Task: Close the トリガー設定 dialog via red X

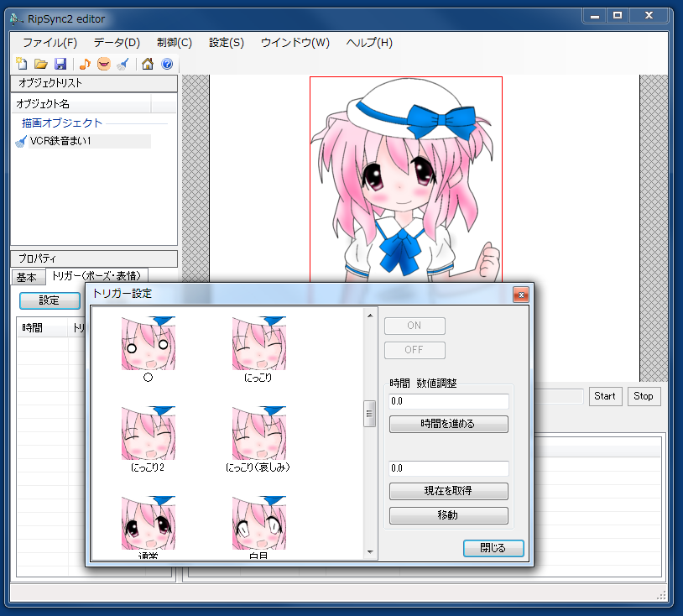Action: pos(521,295)
